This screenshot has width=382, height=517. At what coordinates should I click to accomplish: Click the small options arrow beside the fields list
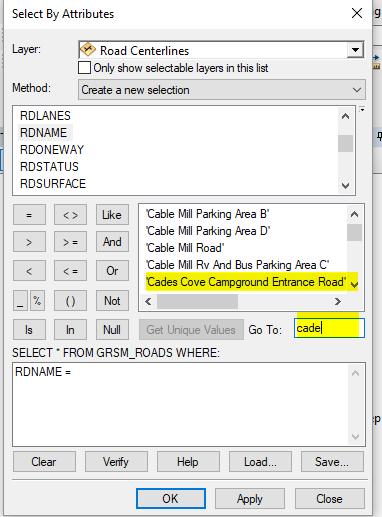tap(362, 110)
